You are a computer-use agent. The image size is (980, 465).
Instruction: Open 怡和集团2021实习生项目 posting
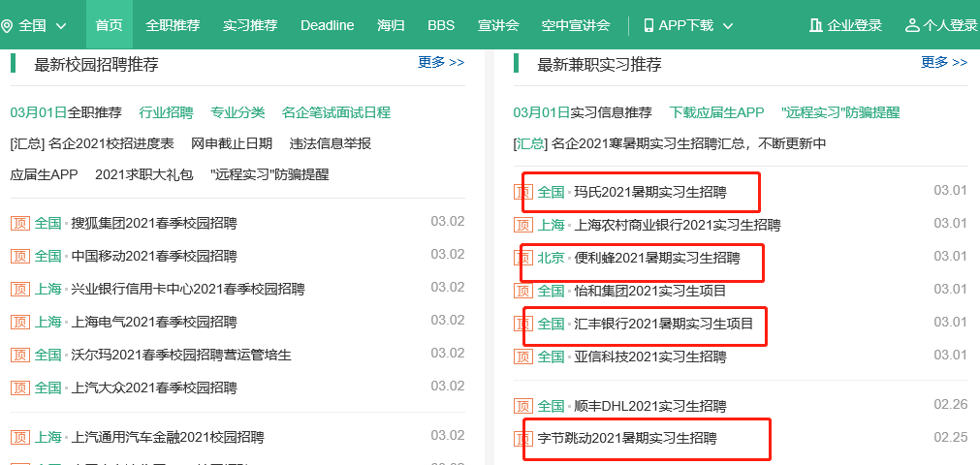pos(650,291)
